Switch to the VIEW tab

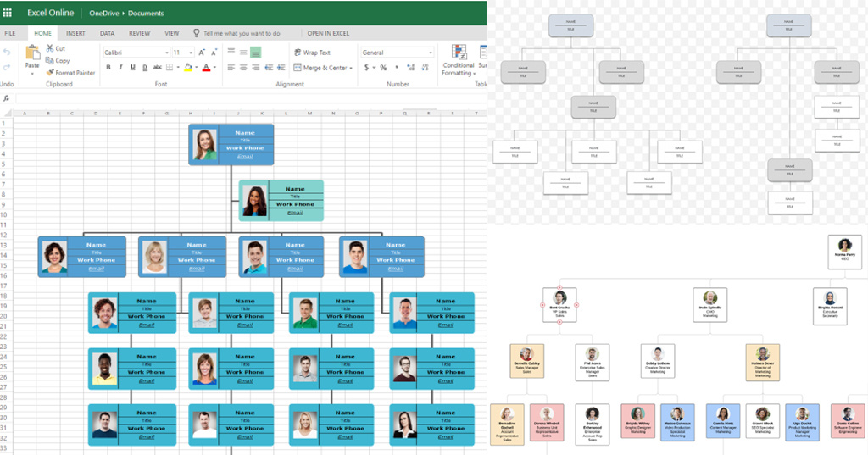coord(171,33)
